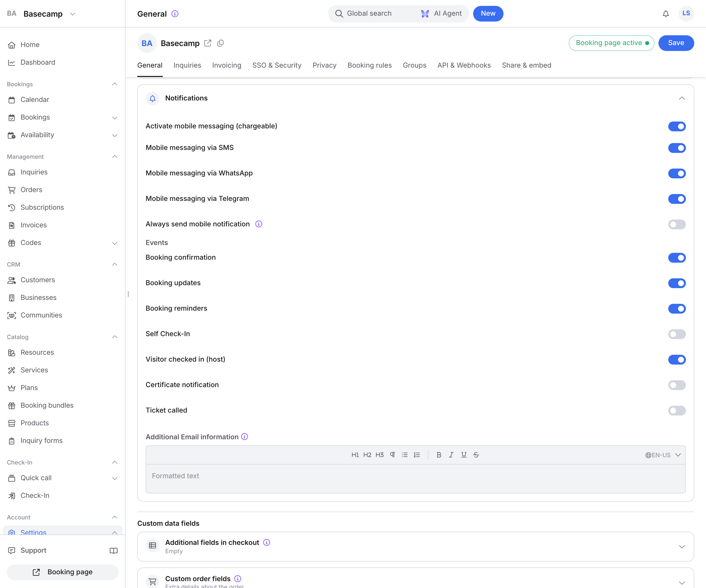Open the Booking page button in sidebar
Screen dimensions: 706x588
pyautogui.click(x=63, y=572)
